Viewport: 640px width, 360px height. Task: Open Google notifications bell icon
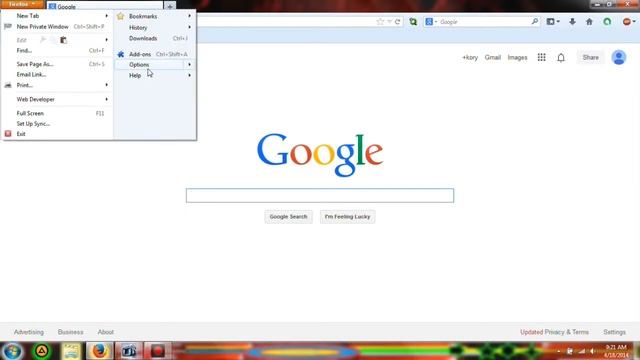click(561, 58)
